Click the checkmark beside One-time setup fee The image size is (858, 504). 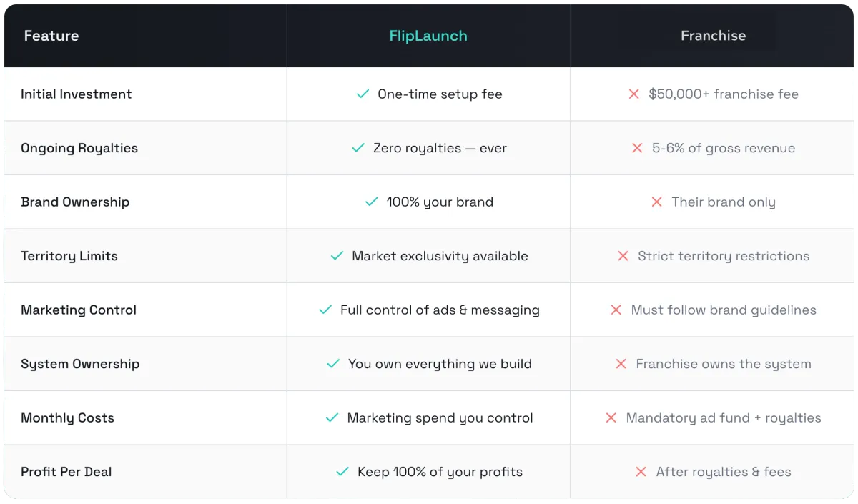(363, 94)
